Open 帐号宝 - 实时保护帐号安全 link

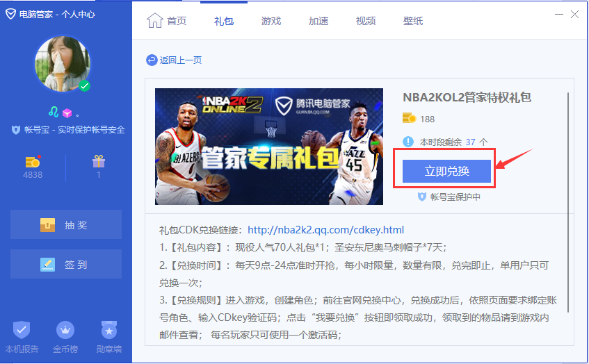[x=74, y=130]
